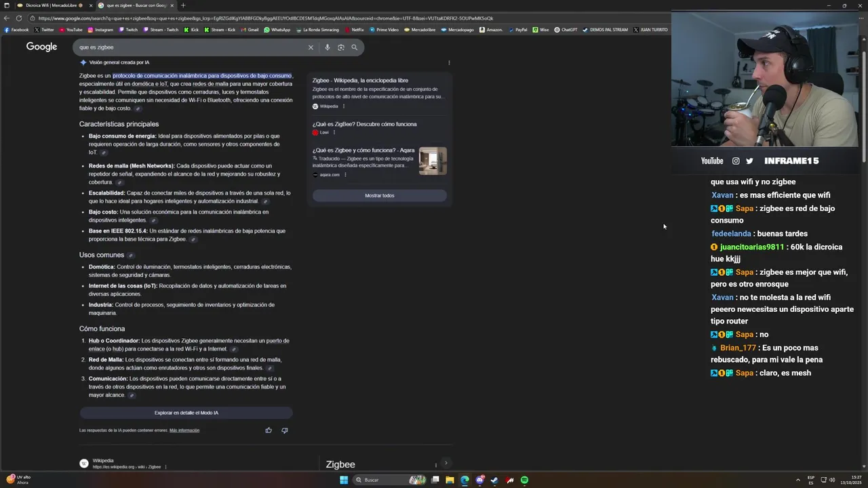This screenshot has width=868, height=488.
Task: Give thumbs up to the AI answer
Action: (269, 430)
